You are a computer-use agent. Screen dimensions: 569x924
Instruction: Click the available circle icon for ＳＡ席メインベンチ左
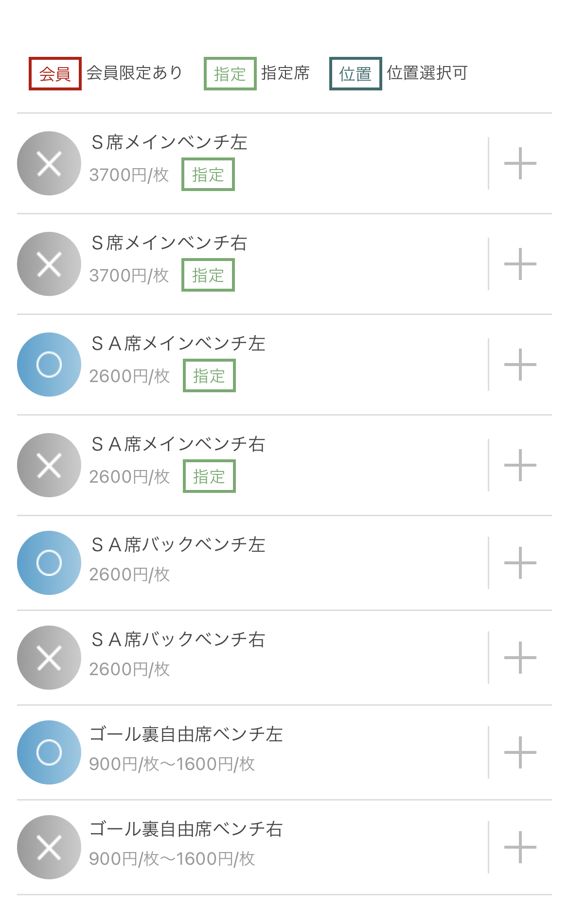[x=49, y=365]
